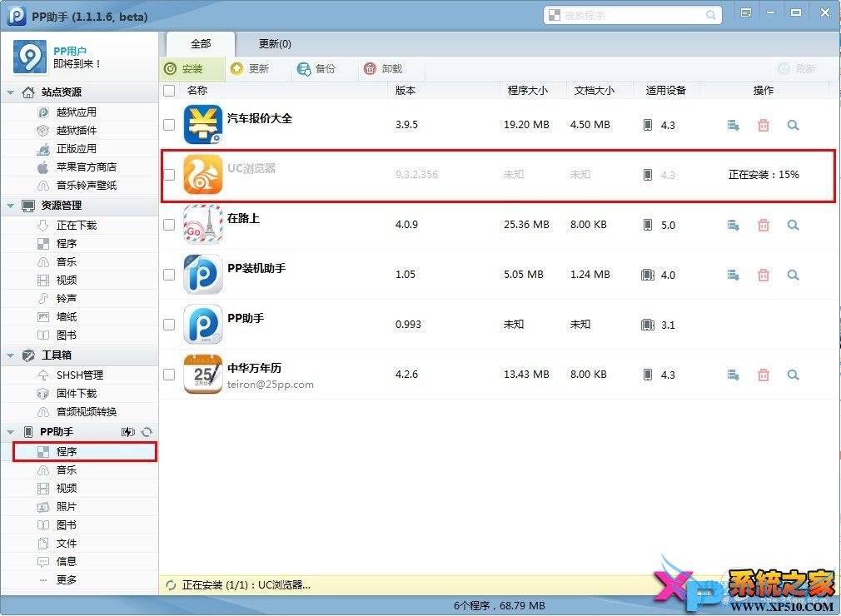Select 照片 under the PP助手 device
Screen dimensions: 841x616
67,507
